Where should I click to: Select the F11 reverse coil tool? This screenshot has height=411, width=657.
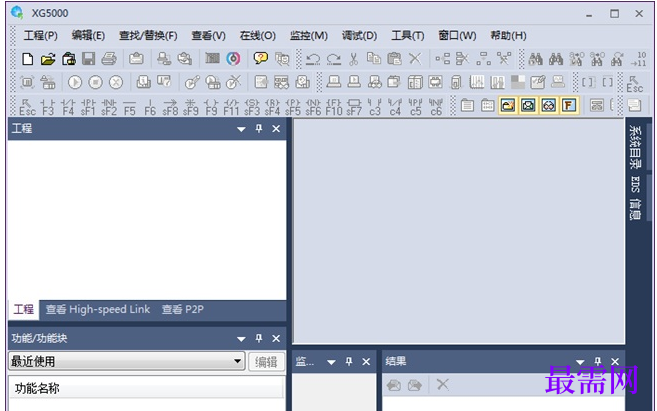(x=231, y=107)
